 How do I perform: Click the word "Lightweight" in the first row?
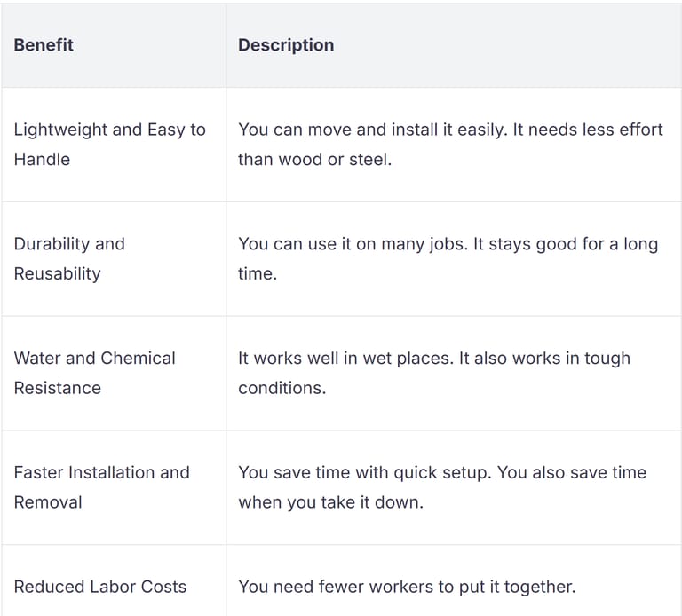coord(60,130)
